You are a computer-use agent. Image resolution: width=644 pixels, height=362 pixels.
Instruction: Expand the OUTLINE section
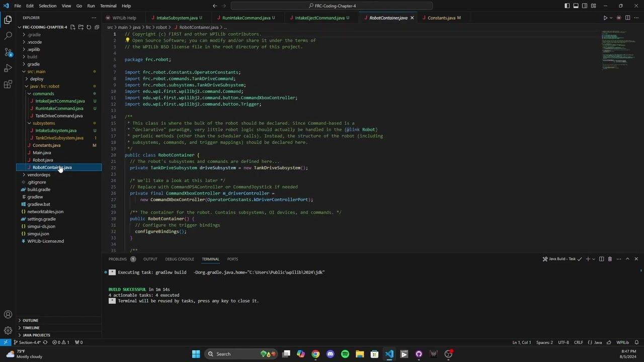point(59,320)
